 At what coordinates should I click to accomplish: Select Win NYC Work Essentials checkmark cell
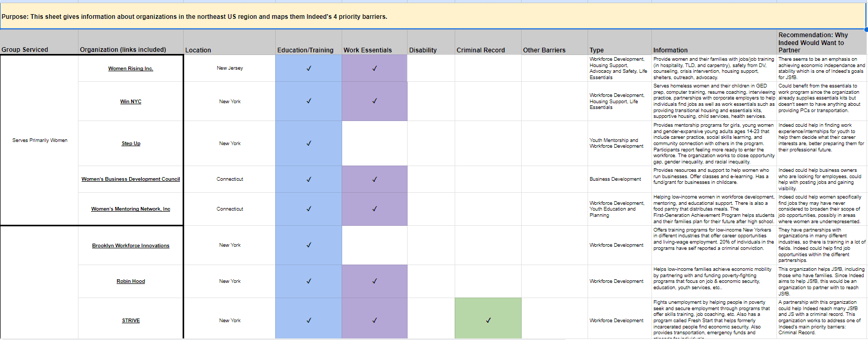pos(375,101)
